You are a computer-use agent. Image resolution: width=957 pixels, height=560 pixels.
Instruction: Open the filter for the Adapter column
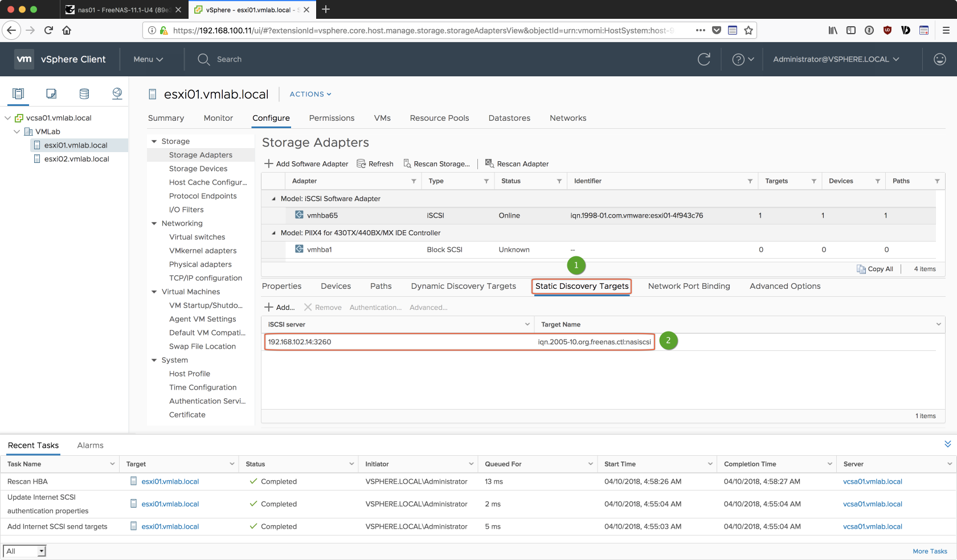point(414,181)
